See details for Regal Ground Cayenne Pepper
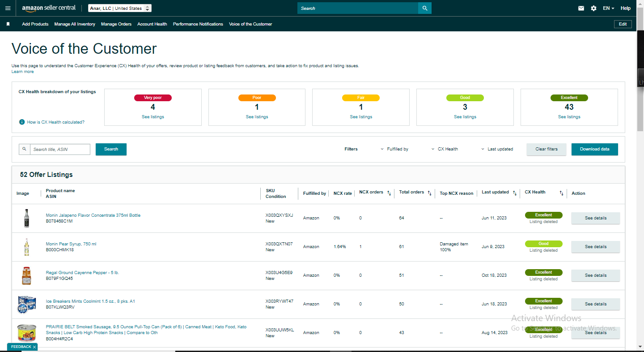644x352 pixels. pyautogui.click(x=596, y=275)
